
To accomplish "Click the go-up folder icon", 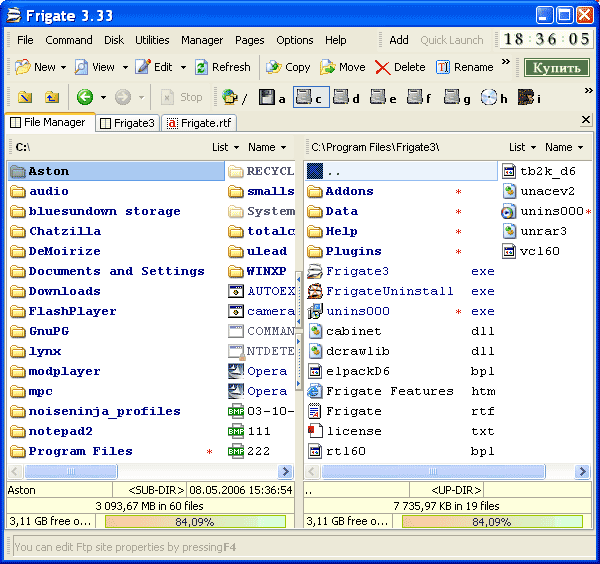I will point(52,97).
